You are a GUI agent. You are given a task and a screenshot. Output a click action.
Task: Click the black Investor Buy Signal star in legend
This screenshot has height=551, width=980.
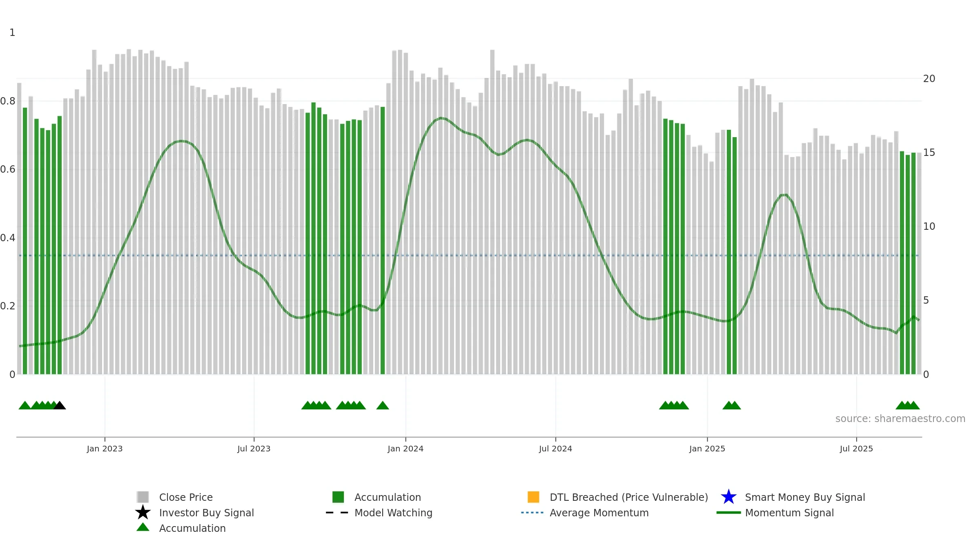coord(143,512)
